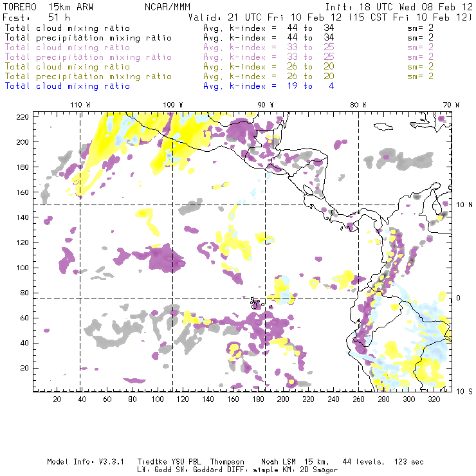Click x-axis grid label "100"

158,399
